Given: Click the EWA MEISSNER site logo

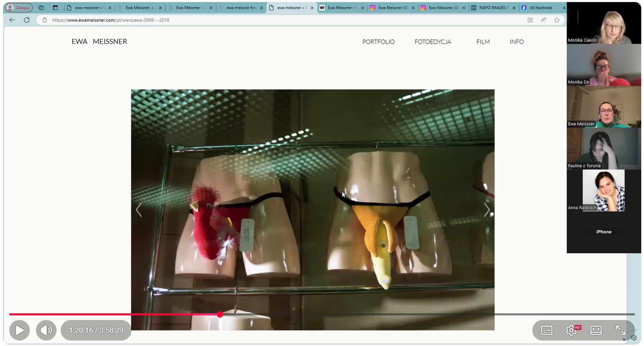Looking at the screenshot, I should coord(99,41).
